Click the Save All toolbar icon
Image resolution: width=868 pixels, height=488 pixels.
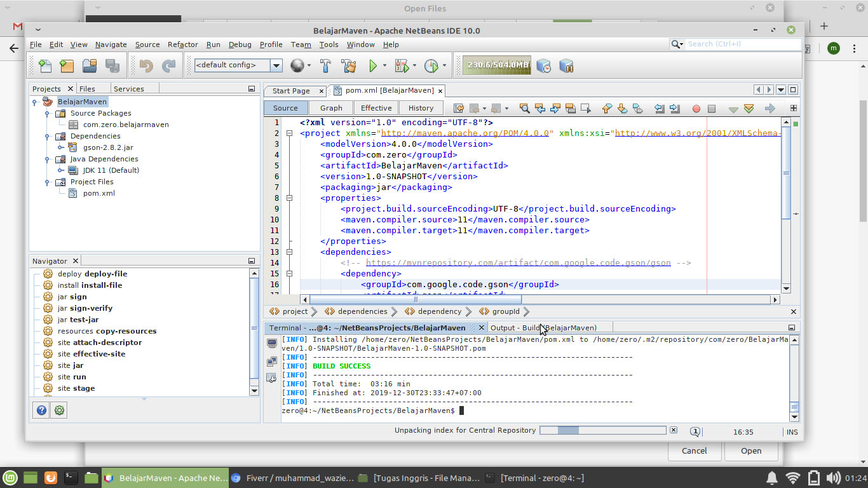point(112,65)
